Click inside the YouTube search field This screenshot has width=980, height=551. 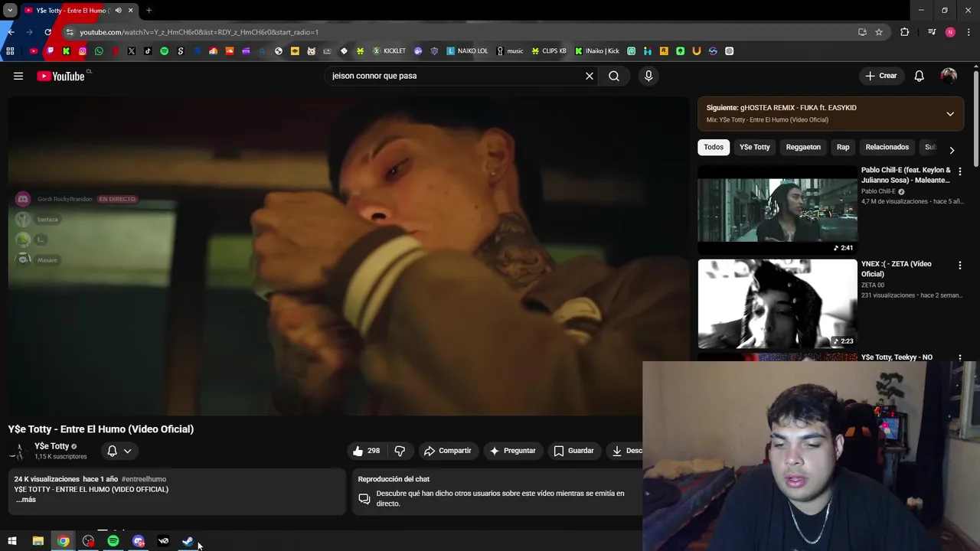coord(456,76)
